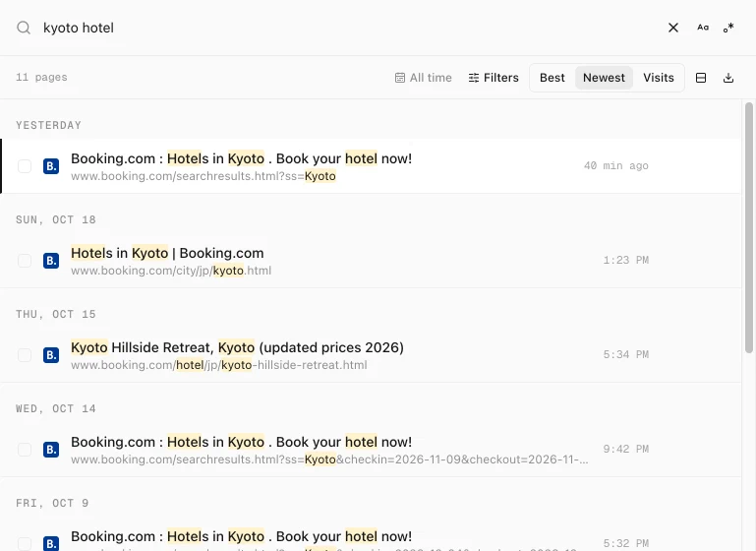This screenshot has width=756, height=551.
Task: Toggle regex search mode icon
Action: [728, 28]
